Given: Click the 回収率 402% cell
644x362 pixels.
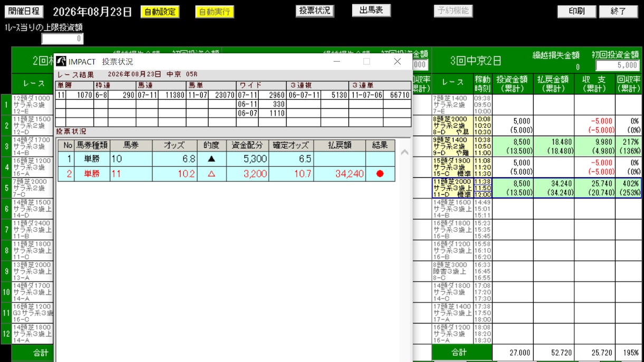Looking at the screenshot, I should point(628,188).
